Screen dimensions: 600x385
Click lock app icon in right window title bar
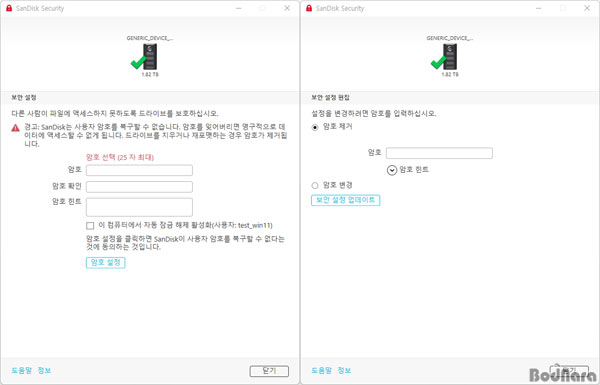point(309,8)
